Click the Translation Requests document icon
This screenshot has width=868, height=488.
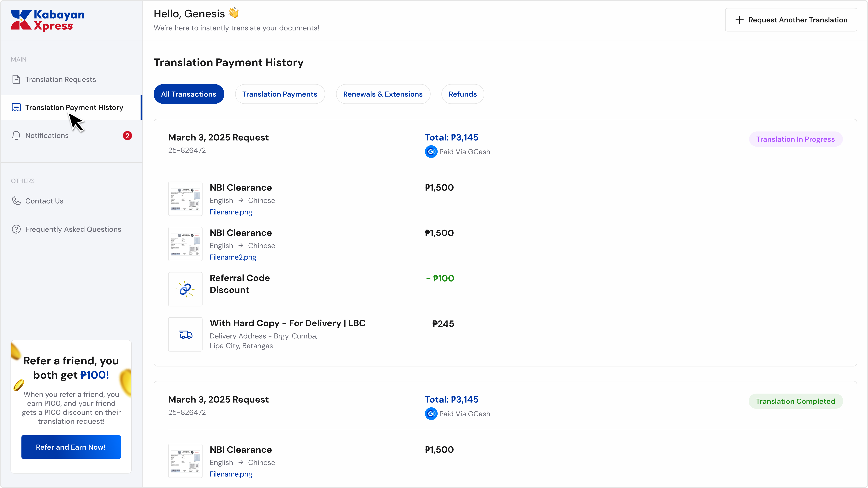pyautogui.click(x=16, y=79)
